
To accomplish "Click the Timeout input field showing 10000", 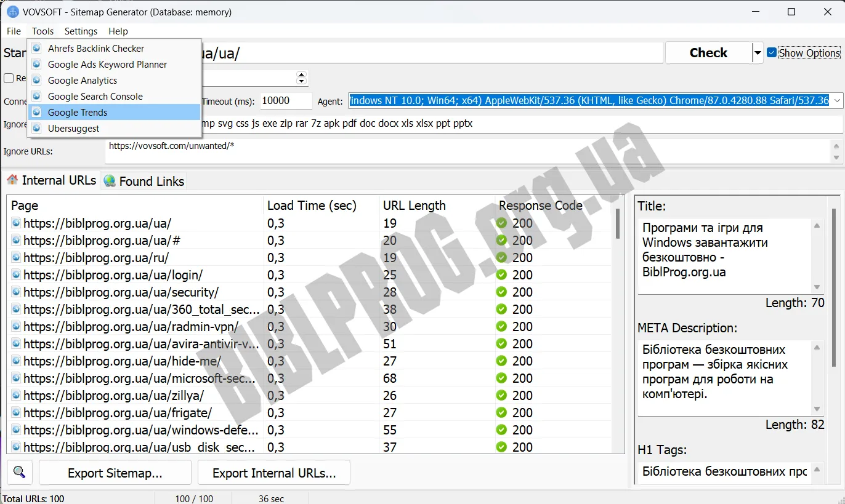I will coord(286,101).
